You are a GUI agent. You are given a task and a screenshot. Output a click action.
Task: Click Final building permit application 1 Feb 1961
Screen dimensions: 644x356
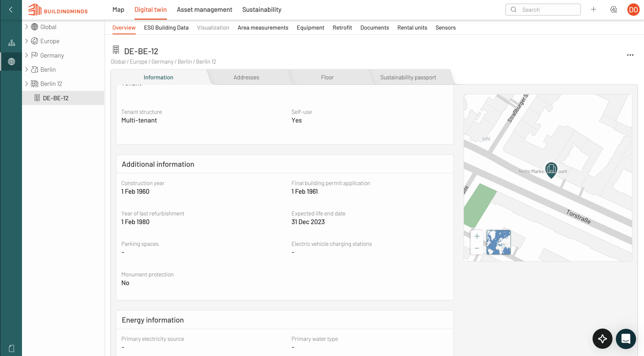304,191
